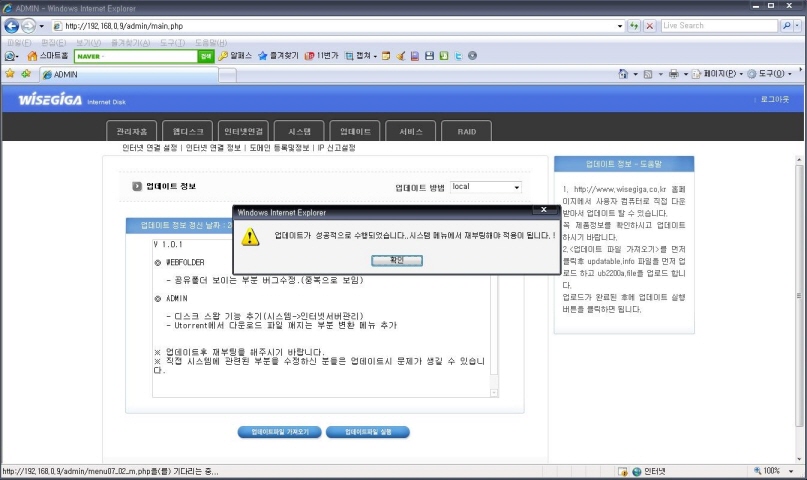Click the Home icon in command bar
This screenshot has height=480, width=807.
623,74
